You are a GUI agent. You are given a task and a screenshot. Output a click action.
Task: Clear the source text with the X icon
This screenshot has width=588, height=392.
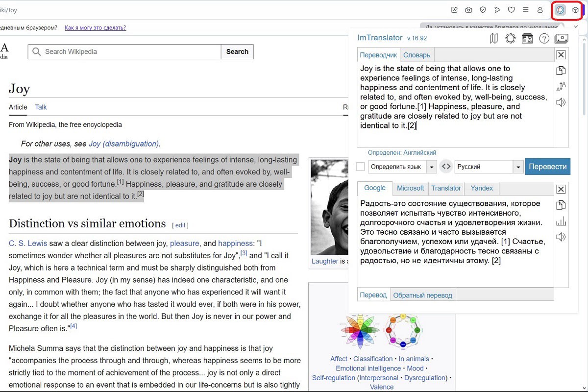[561, 55]
